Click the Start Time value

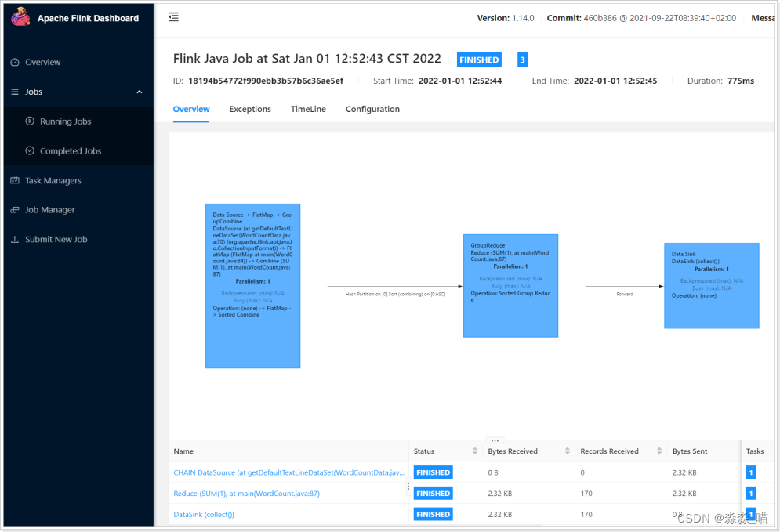tap(460, 81)
